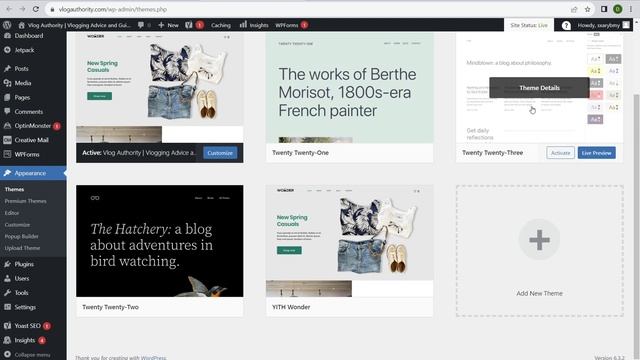The image size is (640, 360).
Task: Click the help question mark icon
Action: (566, 25)
